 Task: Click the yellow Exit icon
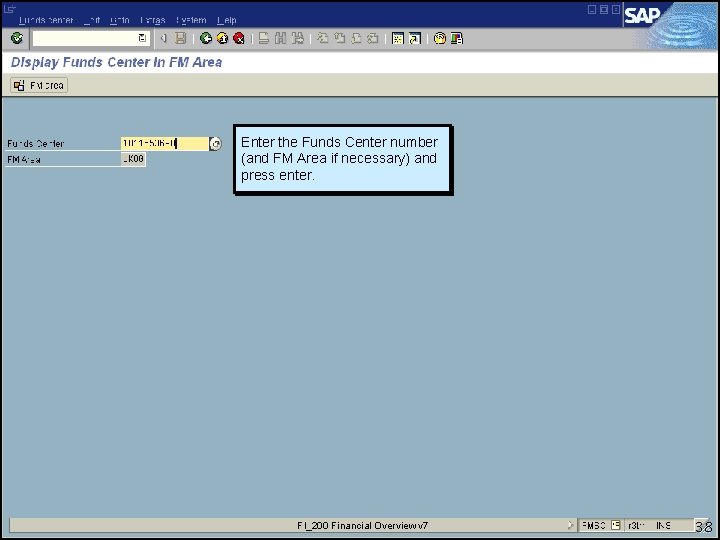(x=222, y=39)
